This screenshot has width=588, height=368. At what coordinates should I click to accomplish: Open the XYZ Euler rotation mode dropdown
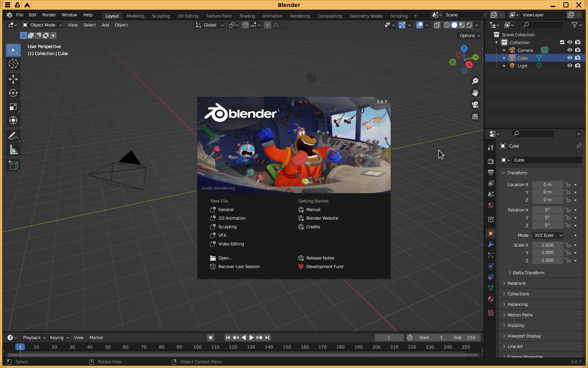(x=548, y=235)
